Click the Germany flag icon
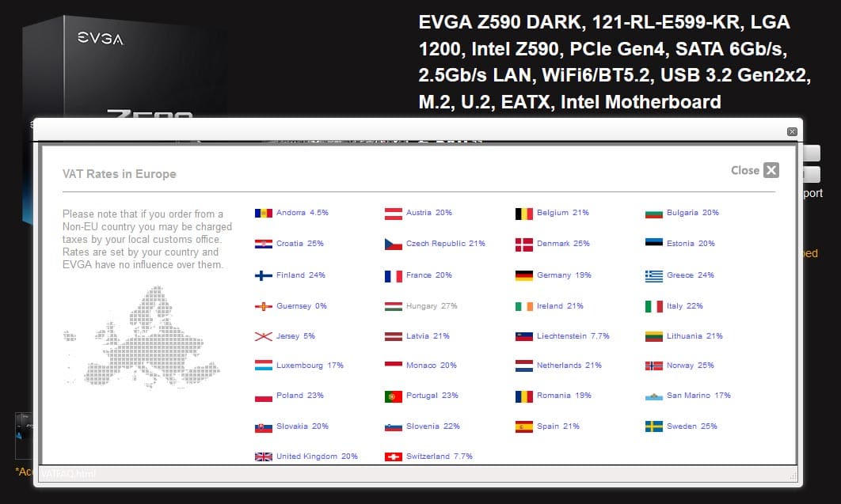Image resolution: width=841 pixels, height=504 pixels. (524, 276)
